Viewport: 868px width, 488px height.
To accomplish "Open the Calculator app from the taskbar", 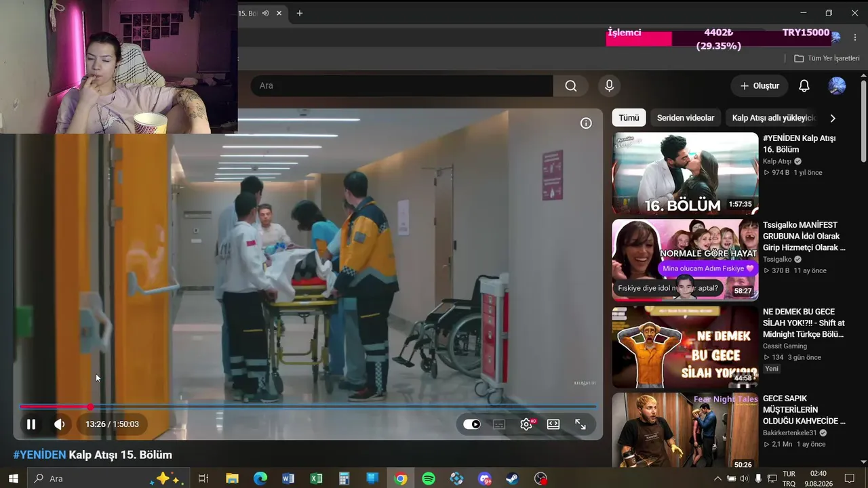I will click(344, 479).
